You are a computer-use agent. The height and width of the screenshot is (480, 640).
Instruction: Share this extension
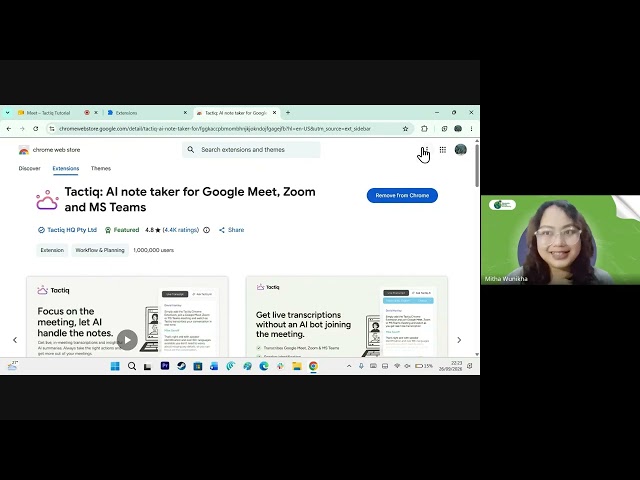(x=231, y=230)
